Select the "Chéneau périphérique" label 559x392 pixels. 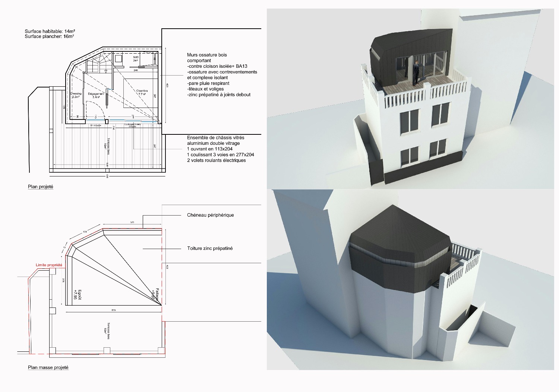[210, 215]
